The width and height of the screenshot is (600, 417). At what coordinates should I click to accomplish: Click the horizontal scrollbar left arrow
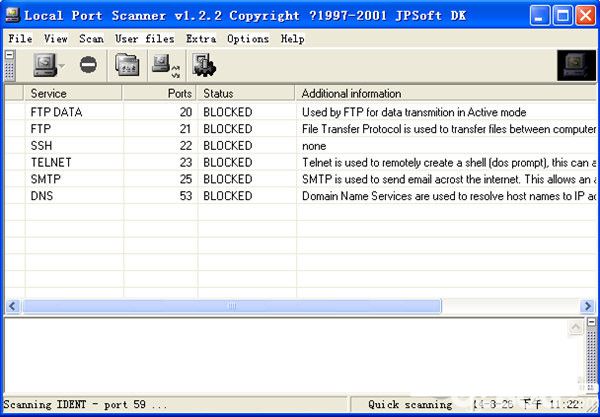click(13, 306)
